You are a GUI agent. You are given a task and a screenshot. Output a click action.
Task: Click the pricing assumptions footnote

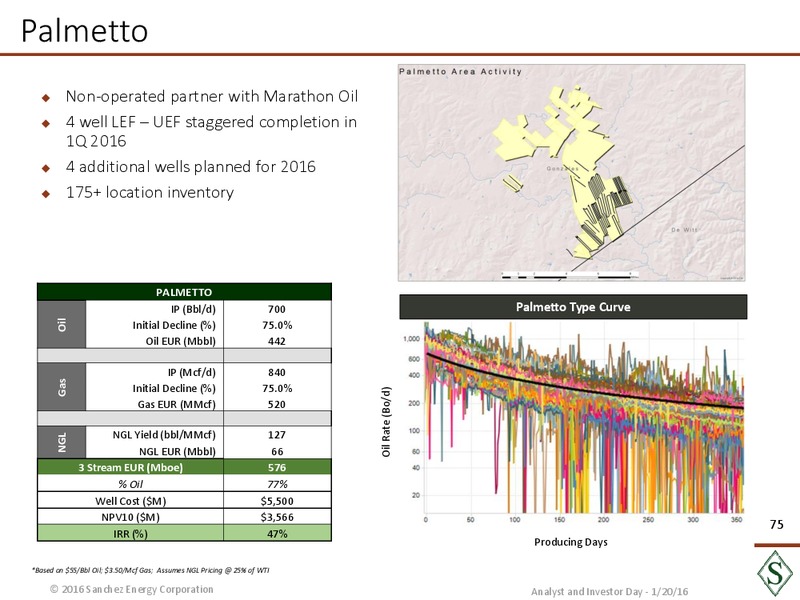tap(151, 570)
